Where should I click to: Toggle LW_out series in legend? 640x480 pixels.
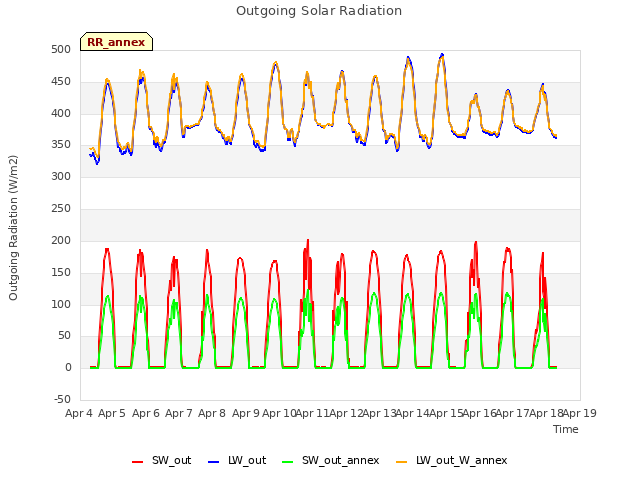(x=237, y=460)
